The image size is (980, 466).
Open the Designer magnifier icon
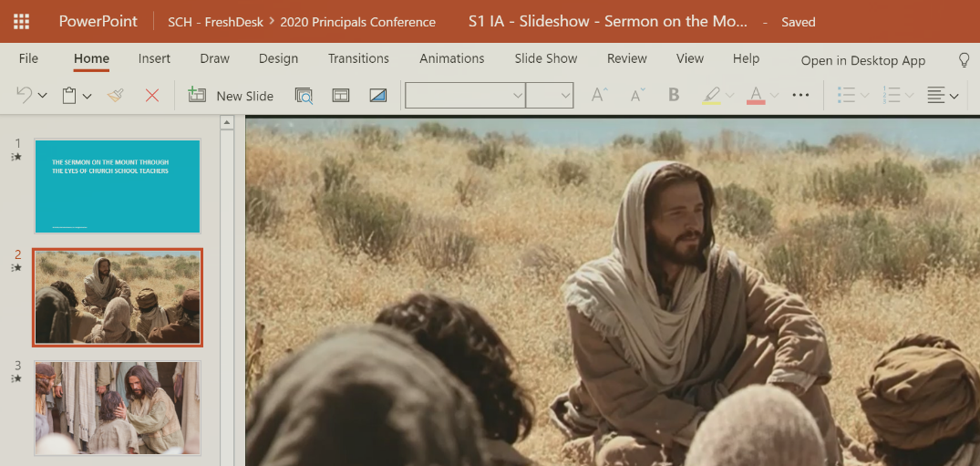tap(304, 96)
